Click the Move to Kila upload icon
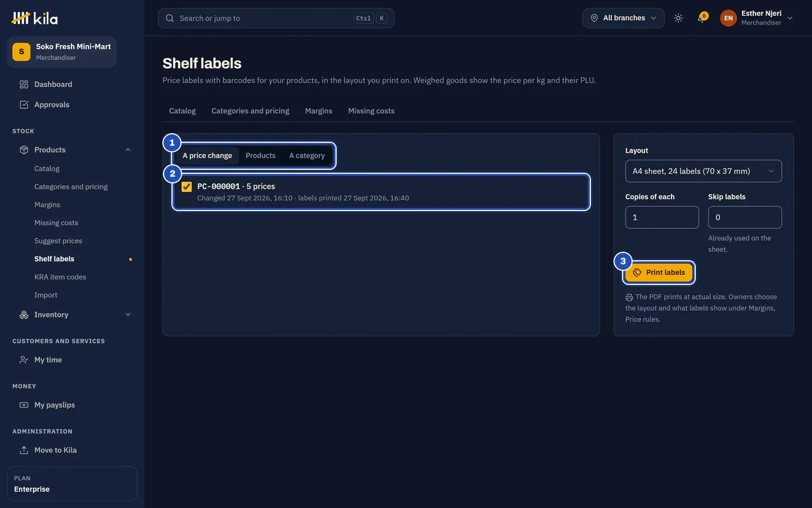Image resolution: width=812 pixels, height=508 pixels. (x=24, y=450)
